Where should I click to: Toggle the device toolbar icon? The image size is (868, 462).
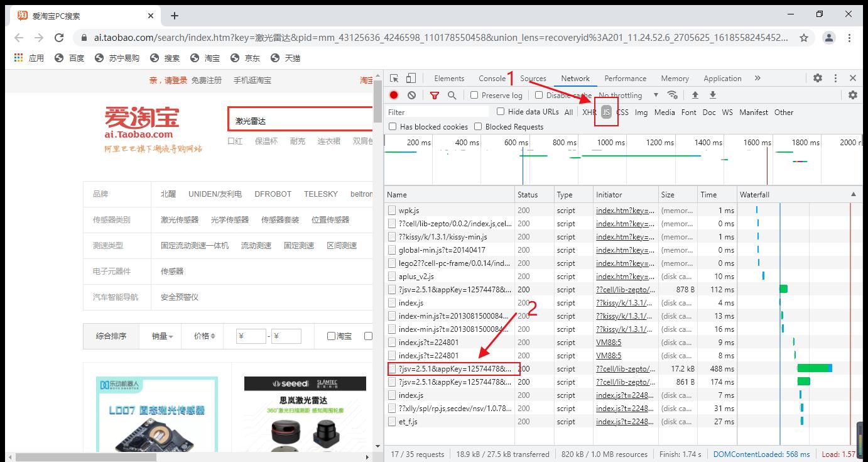pos(411,79)
